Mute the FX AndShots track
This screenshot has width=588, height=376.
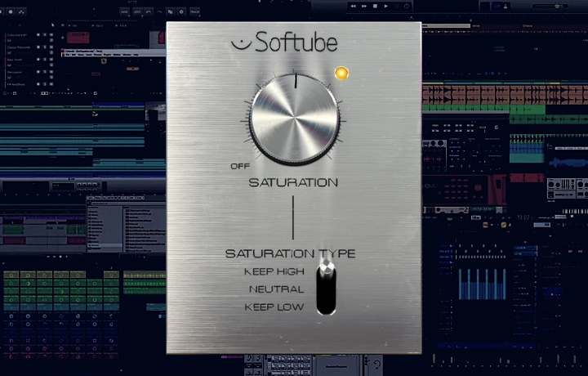51,84
